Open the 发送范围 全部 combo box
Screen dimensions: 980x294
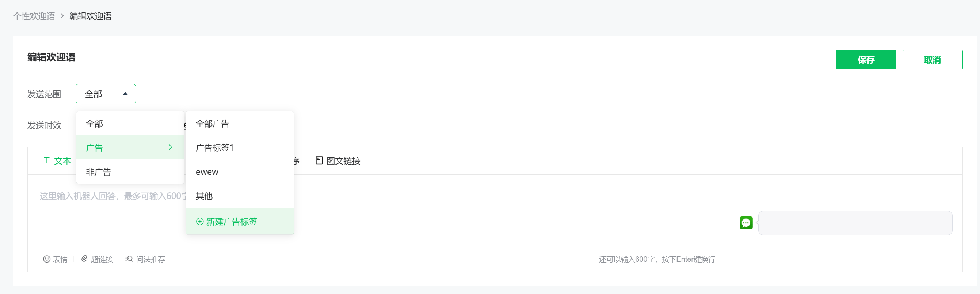coord(106,94)
